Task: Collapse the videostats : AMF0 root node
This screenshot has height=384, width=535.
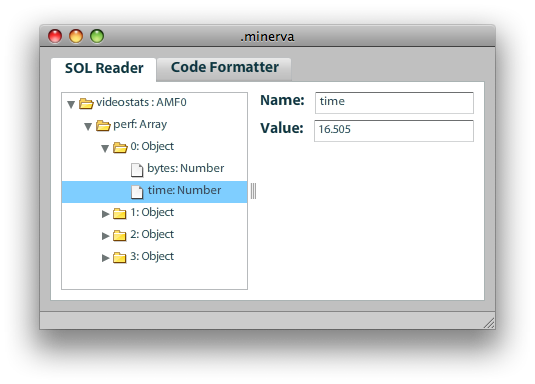Action: [71, 104]
